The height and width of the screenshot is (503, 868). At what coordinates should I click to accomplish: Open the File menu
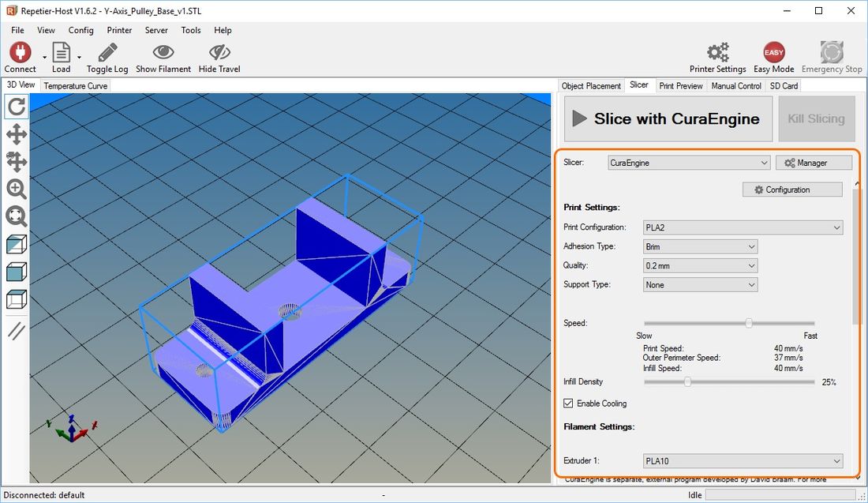tap(17, 30)
